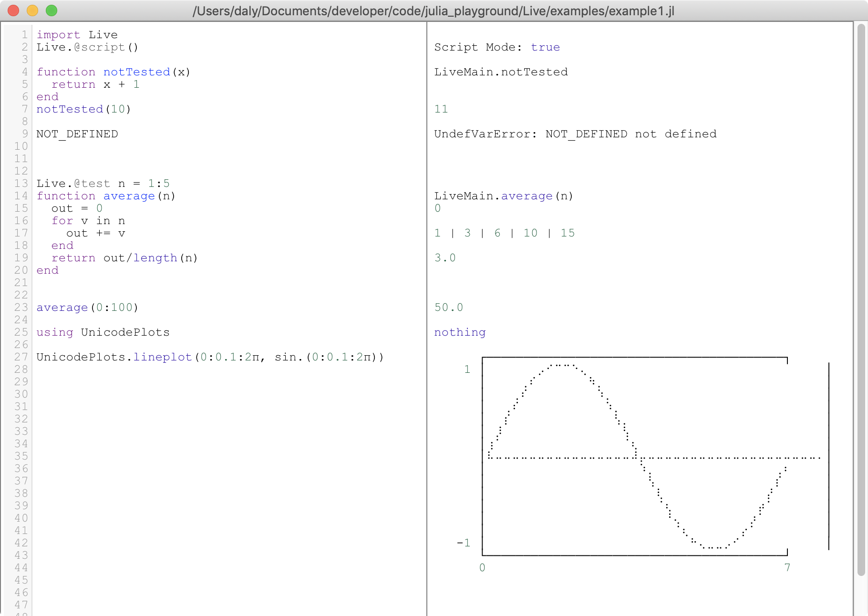Click the 3.0 return value in the output
The height and width of the screenshot is (616, 868).
point(445,258)
